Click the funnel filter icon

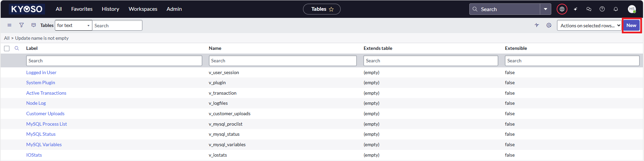click(x=22, y=25)
